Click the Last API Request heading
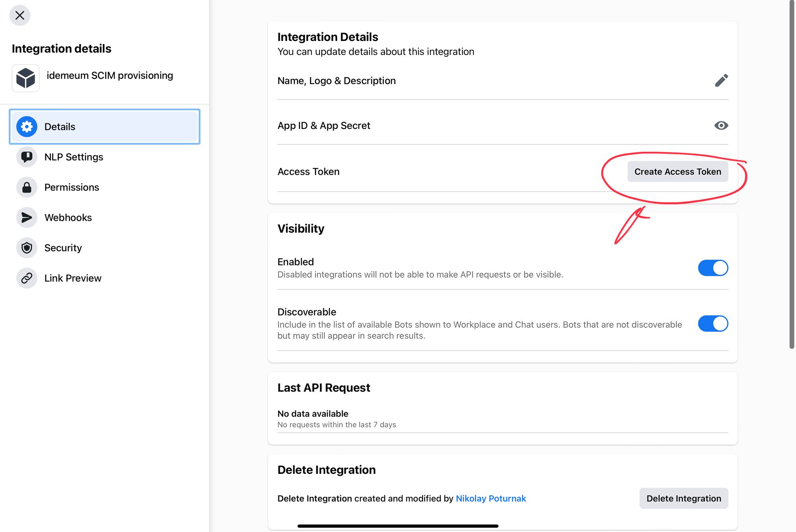Image resolution: width=796 pixels, height=532 pixels. pos(324,388)
